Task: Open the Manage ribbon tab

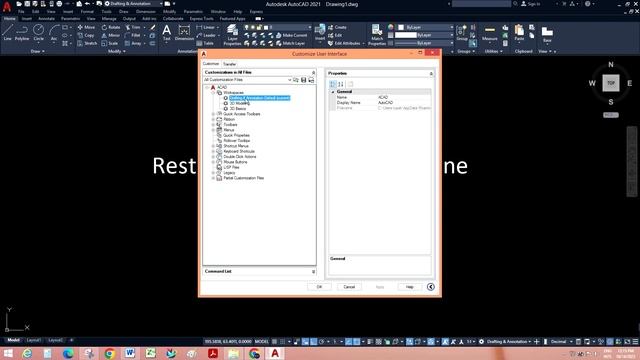Action: pyautogui.click(x=109, y=19)
